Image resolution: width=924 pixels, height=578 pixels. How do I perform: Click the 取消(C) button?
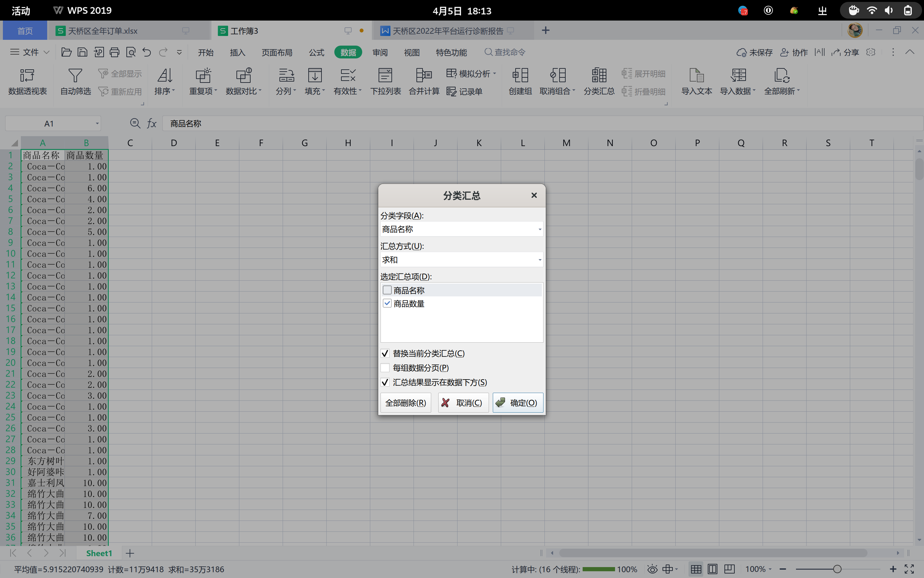pos(463,403)
